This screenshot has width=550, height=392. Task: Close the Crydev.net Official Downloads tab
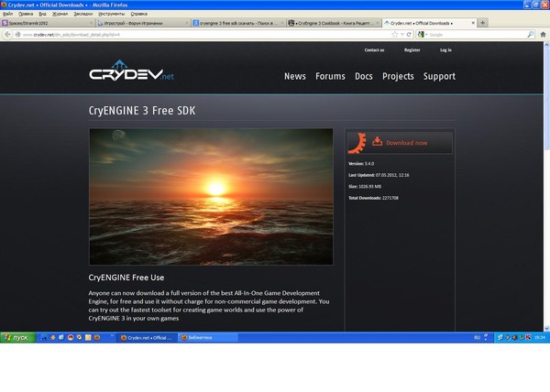[473, 23]
